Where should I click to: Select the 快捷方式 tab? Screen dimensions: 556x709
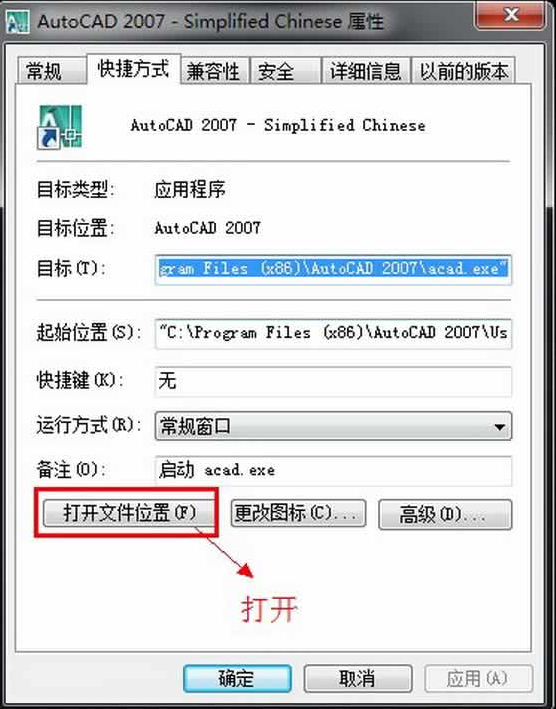click(133, 69)
